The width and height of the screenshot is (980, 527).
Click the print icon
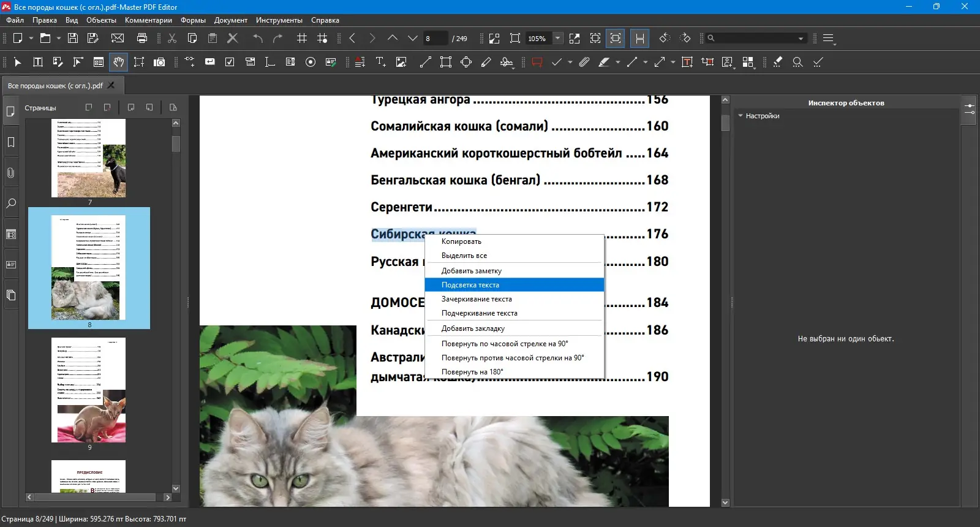tap(142, 38)
